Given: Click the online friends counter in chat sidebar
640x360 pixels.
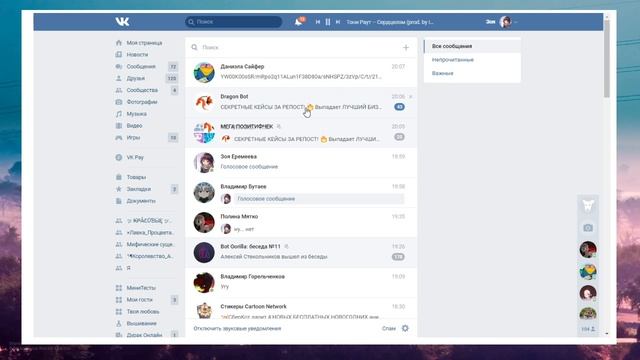Looking at the screenshot, I should (x=588, y=329).
